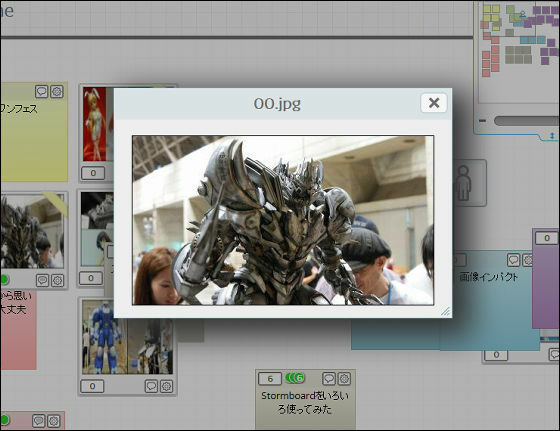The height and width of the screenshot is (431, 560).
Task: Open gear settings on the bottom-left pink note
Action: pyautogui.click(x=54, y=421)
